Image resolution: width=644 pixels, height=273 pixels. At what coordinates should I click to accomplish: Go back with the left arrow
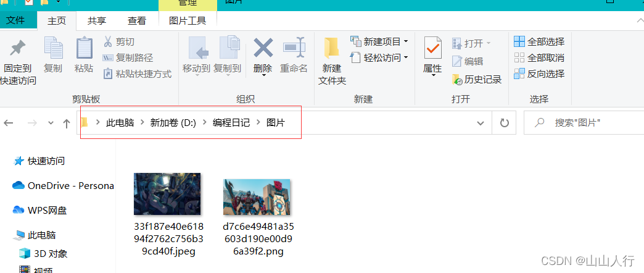tap(8, 123)
